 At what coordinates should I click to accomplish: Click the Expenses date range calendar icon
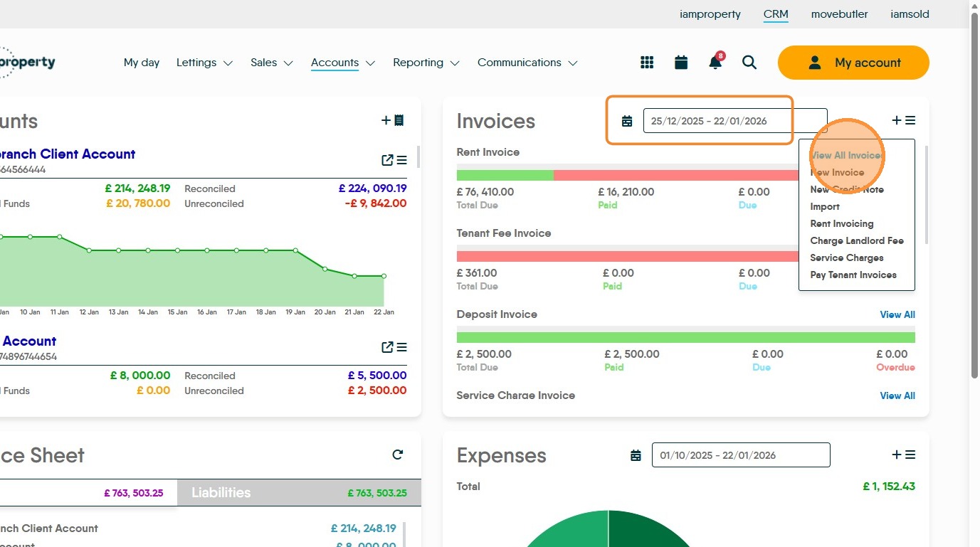(636, 455)
